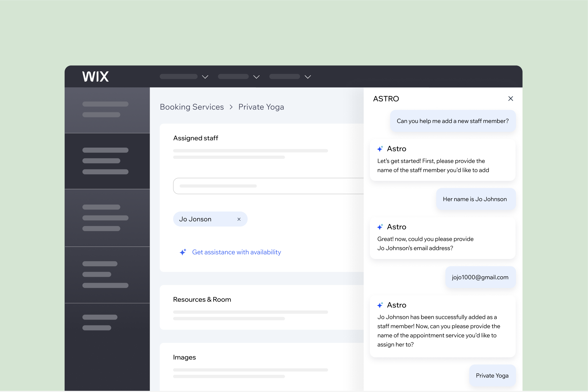Viewport: 588px width, 392px height.
Task: Remove the Jo Jonson staff chip
Action: point(239,219)
